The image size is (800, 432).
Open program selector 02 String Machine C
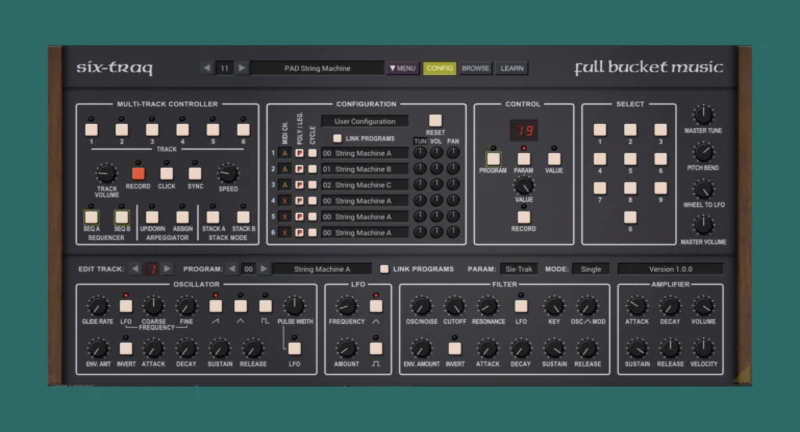point(365,185)
